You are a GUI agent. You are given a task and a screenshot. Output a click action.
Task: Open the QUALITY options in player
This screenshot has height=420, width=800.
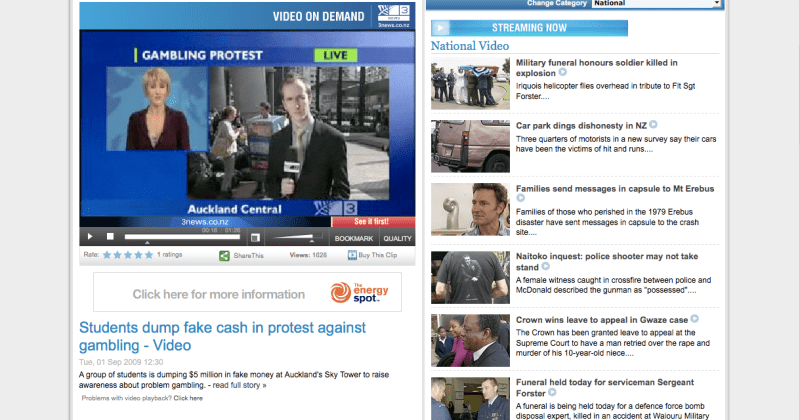coord(397,238)
